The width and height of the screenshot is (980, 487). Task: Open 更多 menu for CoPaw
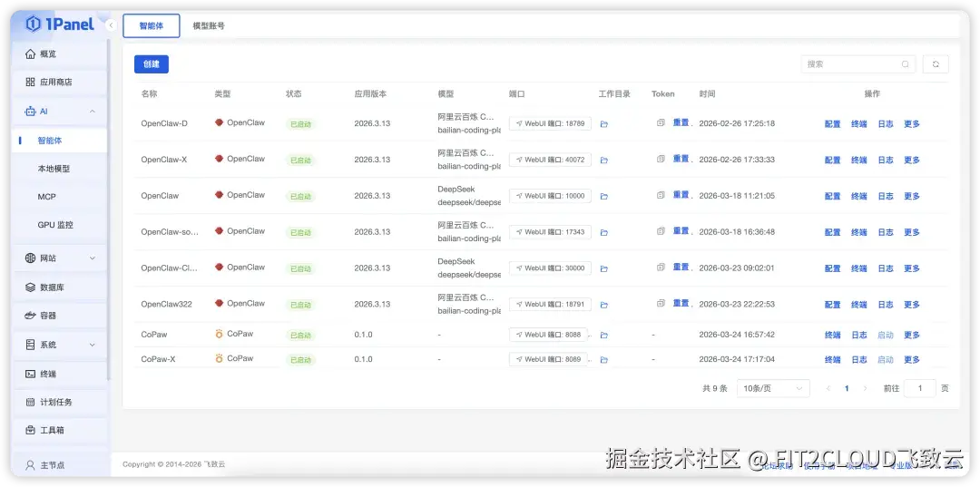(x=912, y=336)
